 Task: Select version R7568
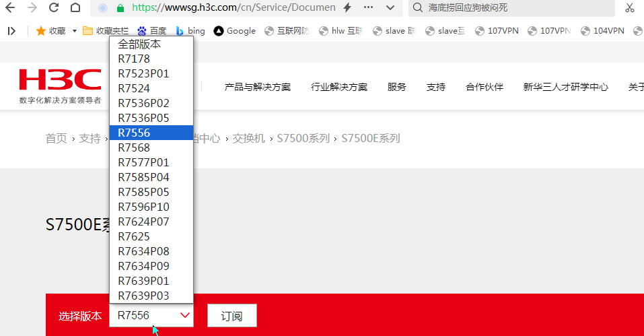coord(151,147)
